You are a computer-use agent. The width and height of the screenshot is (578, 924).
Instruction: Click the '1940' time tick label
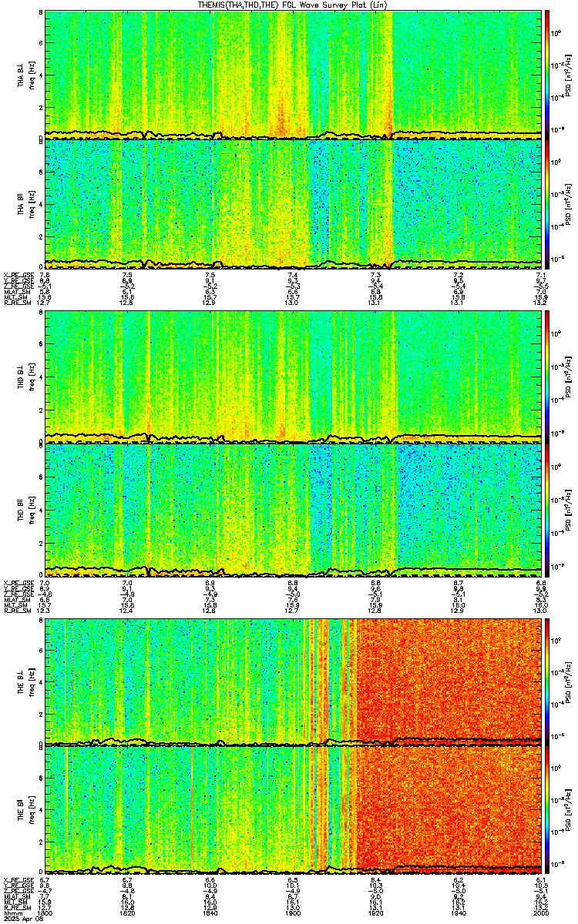pyautogui.click(x=458, y=912)
